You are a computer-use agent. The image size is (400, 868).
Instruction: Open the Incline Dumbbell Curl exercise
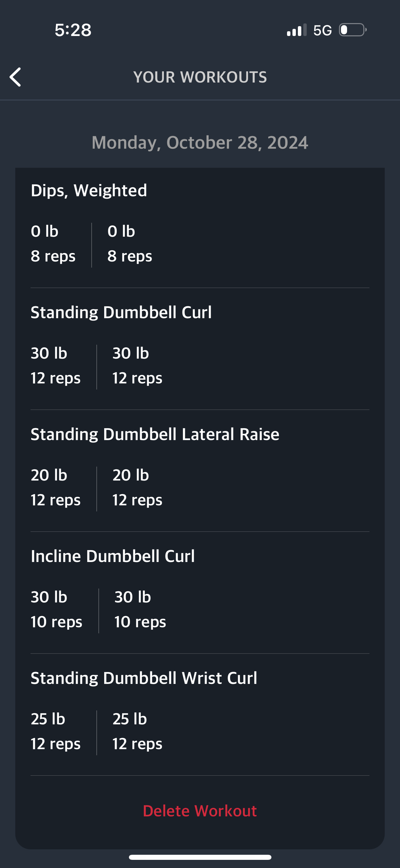[x=113, y=556]
